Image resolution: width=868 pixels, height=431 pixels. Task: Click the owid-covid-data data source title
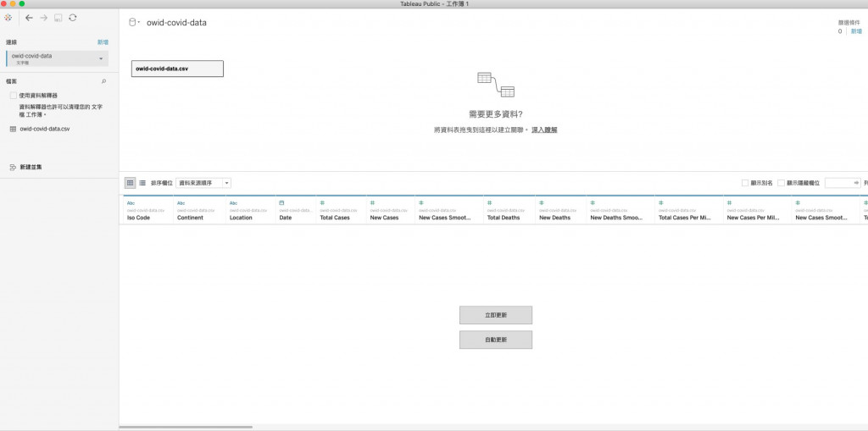coord(176,23)
